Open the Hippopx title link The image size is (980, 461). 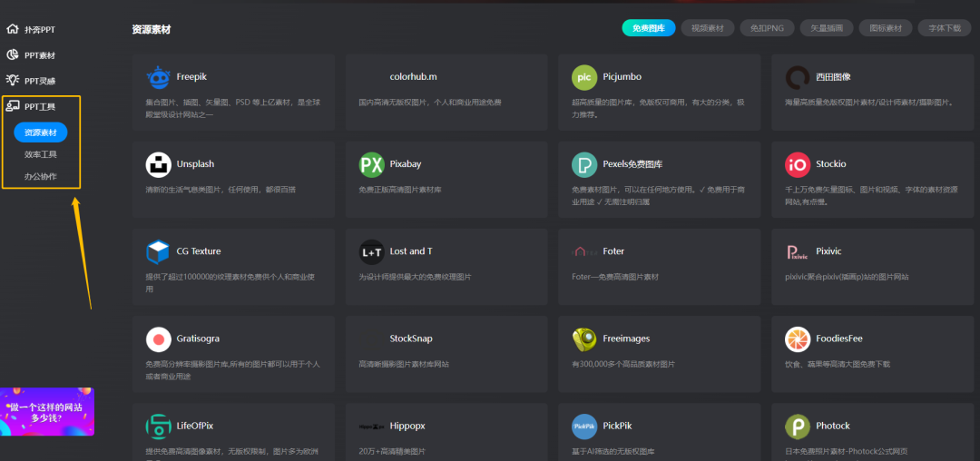pos(407,426)
